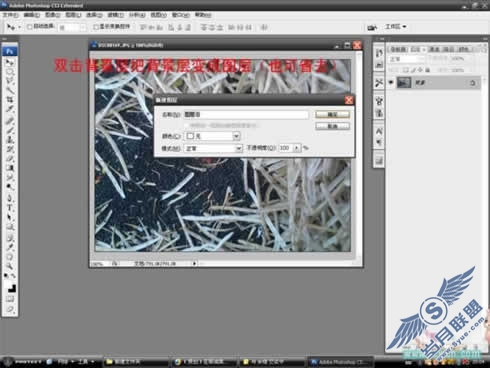Select the Crop tool in the toolbox

[x=10, y=99]
